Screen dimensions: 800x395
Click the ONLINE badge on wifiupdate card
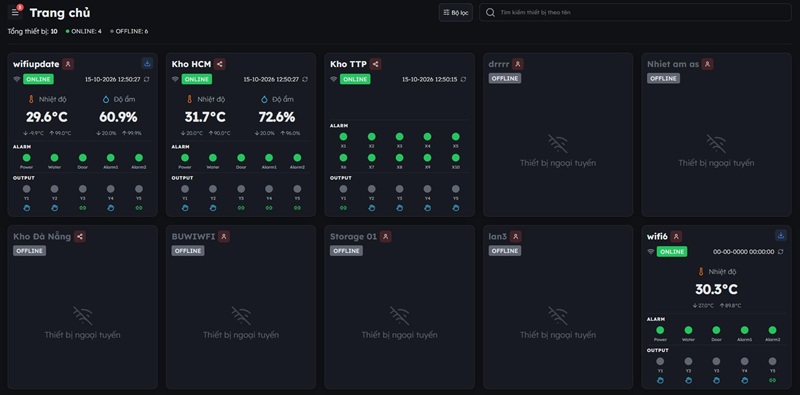tap(38, 79)
